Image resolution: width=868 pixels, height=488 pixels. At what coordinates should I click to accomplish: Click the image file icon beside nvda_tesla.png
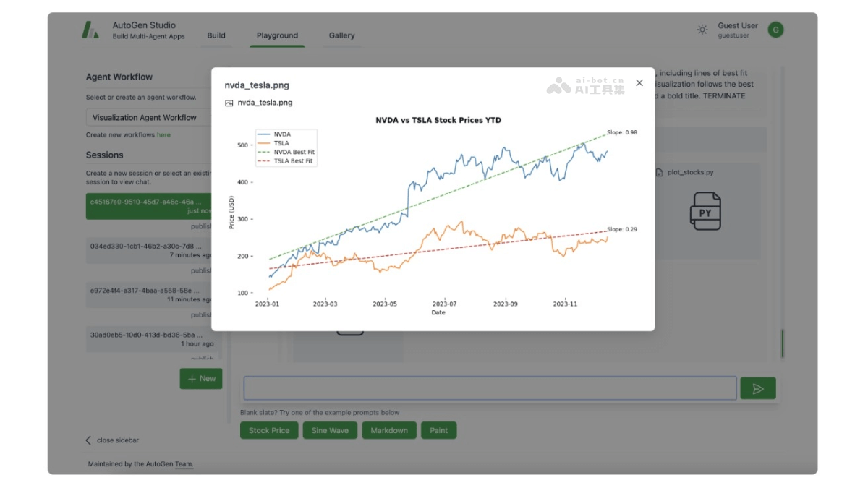pos(229,103)
